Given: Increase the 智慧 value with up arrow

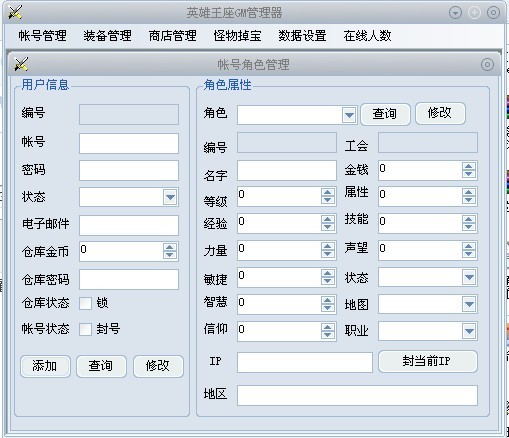Looking at the screenshot, I should (x=328, y=300).
